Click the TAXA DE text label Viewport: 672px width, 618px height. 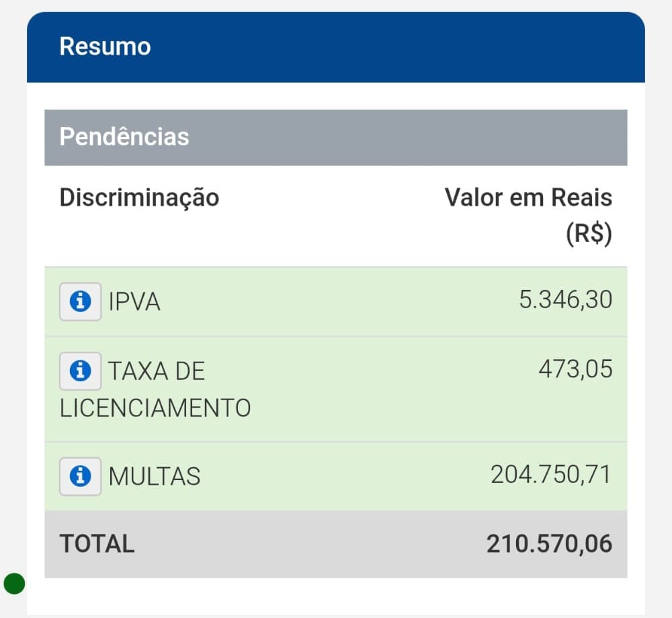coord(157,371)
